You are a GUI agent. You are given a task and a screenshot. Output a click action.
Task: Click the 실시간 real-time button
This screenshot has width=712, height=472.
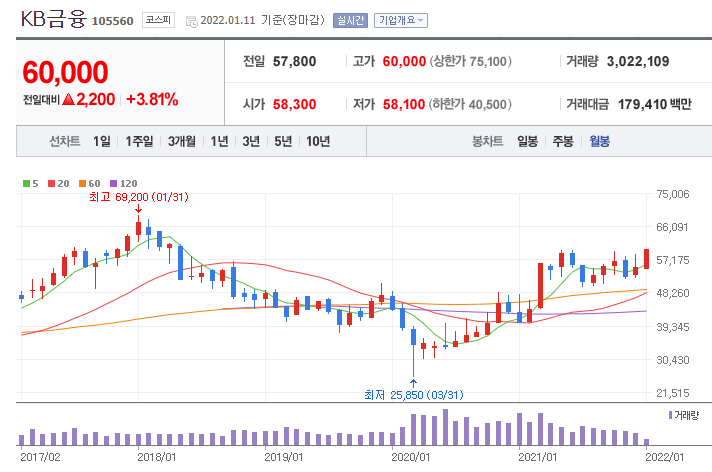350,20
